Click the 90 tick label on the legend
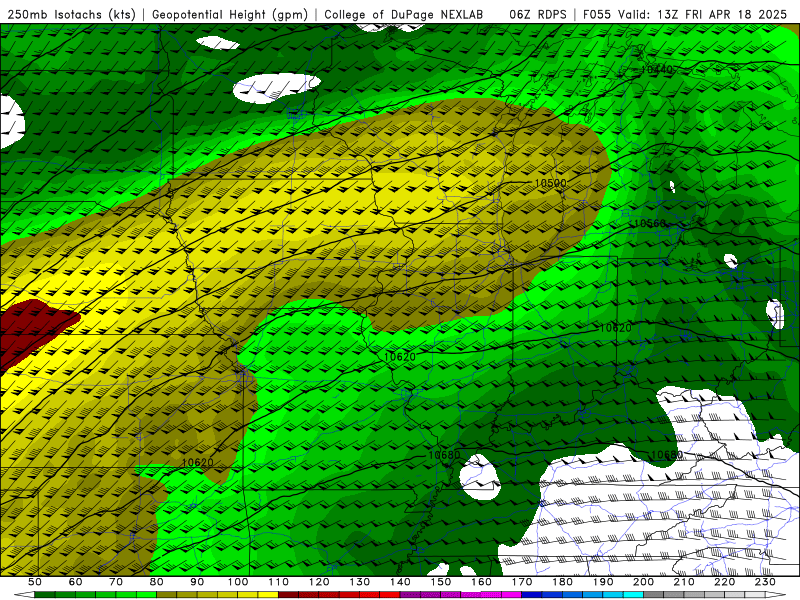This screenshot has width=800, height=600. tap(197, 582)
